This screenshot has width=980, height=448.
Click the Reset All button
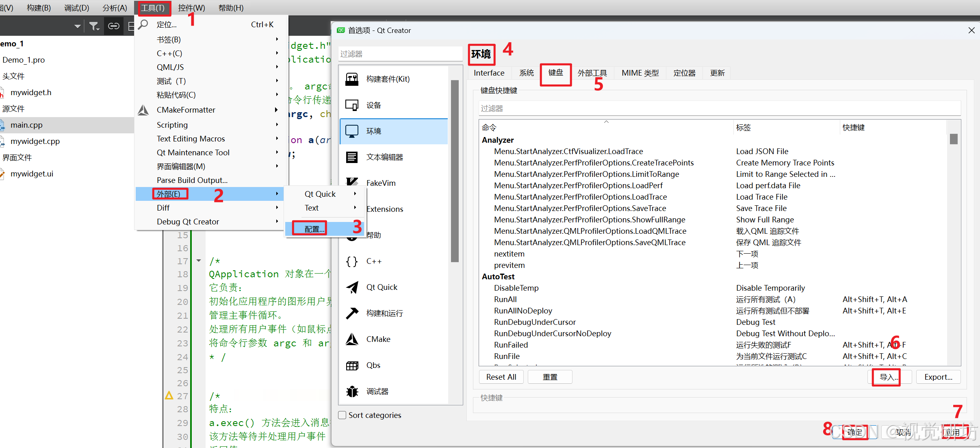(501, 377)
